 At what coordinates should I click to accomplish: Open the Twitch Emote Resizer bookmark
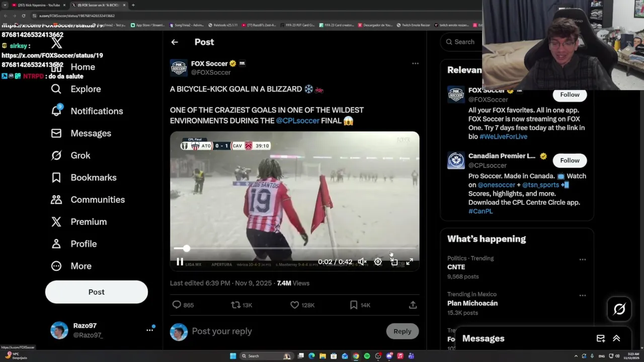[413, 25]
